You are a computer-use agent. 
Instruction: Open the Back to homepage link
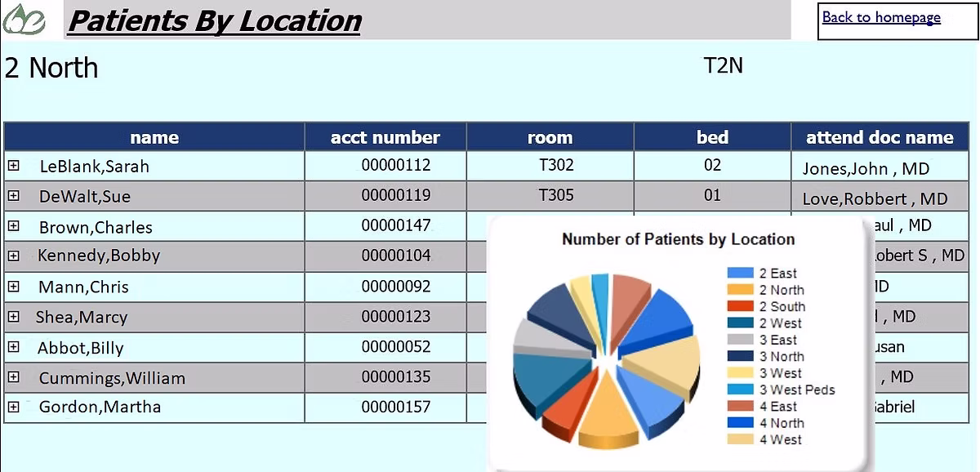click(x=880, y=17)
